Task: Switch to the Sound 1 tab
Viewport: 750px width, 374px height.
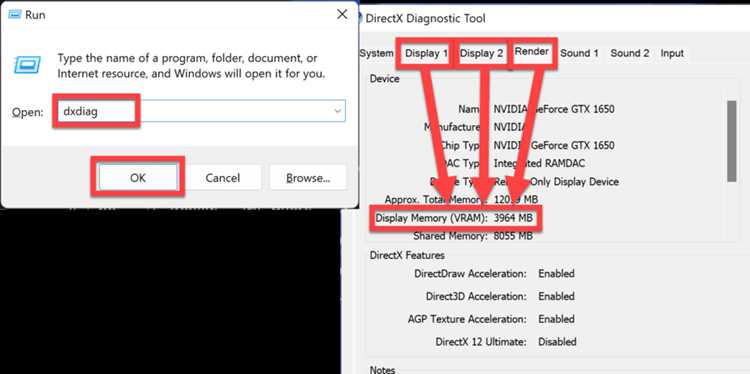Action: point(579,53)
